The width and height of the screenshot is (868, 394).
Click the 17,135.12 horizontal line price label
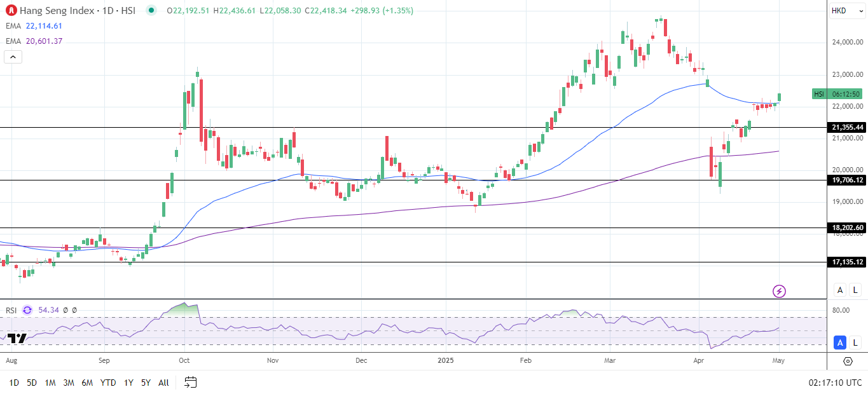(847, 262)
